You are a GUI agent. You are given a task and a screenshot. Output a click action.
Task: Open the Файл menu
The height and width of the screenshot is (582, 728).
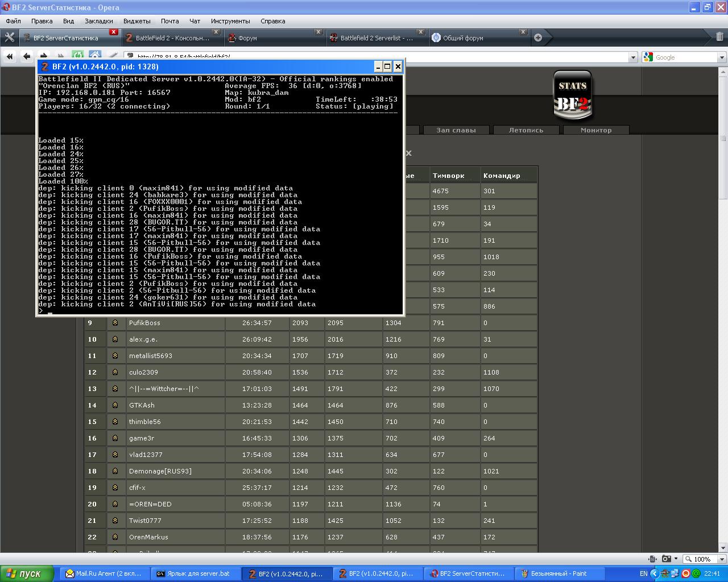point(13,21)
